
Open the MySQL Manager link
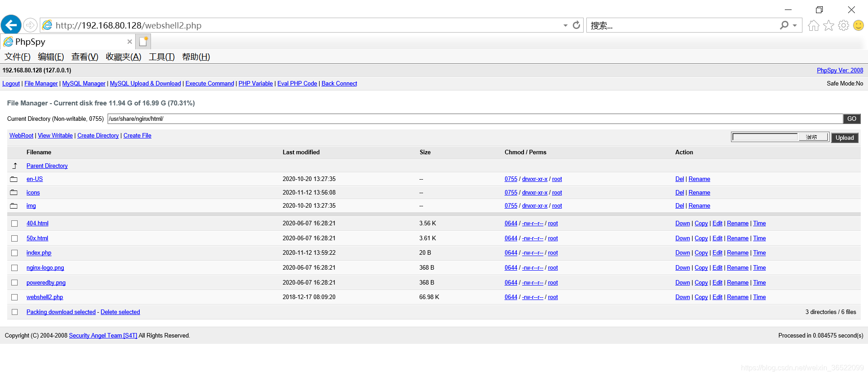(x=84, y=84)
